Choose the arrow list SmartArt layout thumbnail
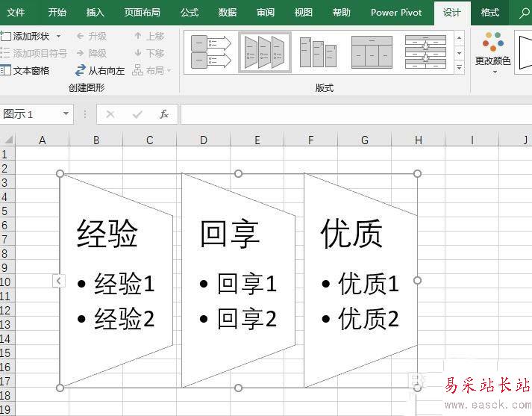Image resolution: width=532 pixels, height=416 pixels. click(210, 52)
